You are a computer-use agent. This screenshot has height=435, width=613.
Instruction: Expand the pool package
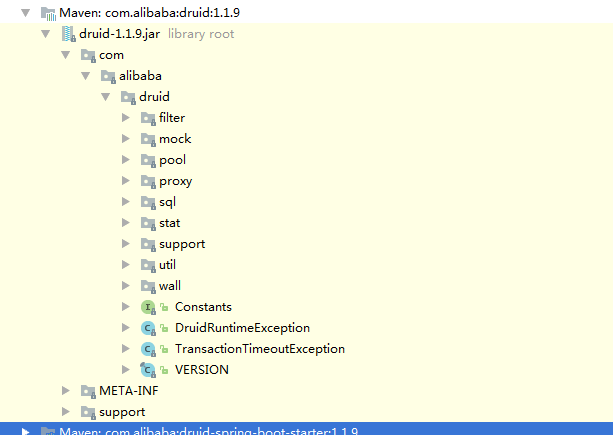tap(125, 160)
